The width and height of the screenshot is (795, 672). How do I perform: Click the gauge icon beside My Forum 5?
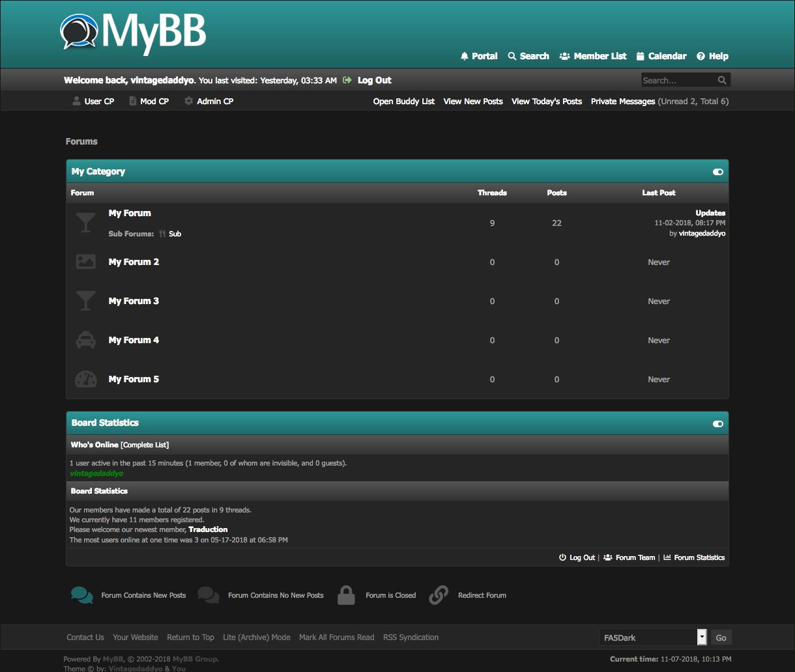[85, 379]
